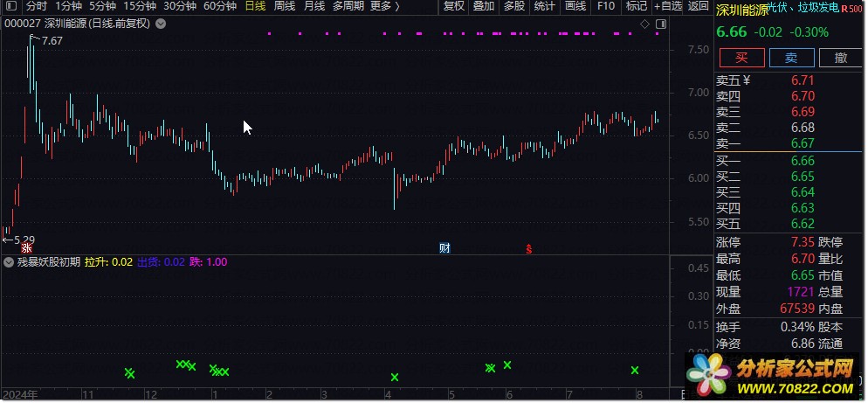Click the 买三 price 6.64
This screenshot has height=403, width=868.
pyautogui.click(x=803, y=192)
